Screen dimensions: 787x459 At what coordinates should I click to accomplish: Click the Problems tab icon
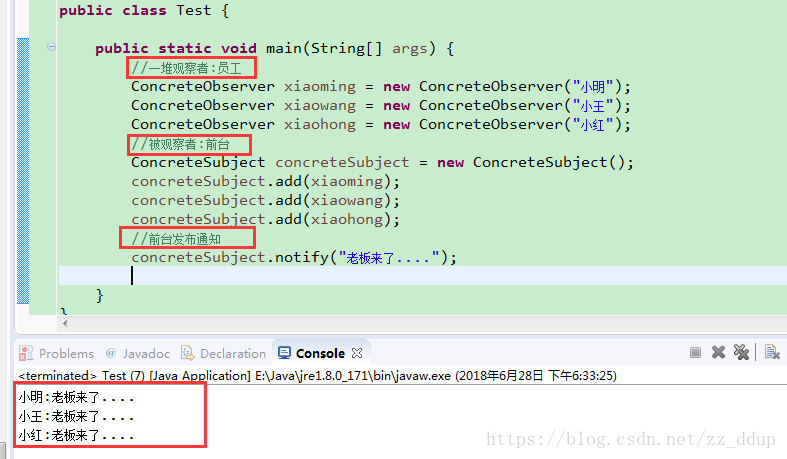tap(26, 353)
